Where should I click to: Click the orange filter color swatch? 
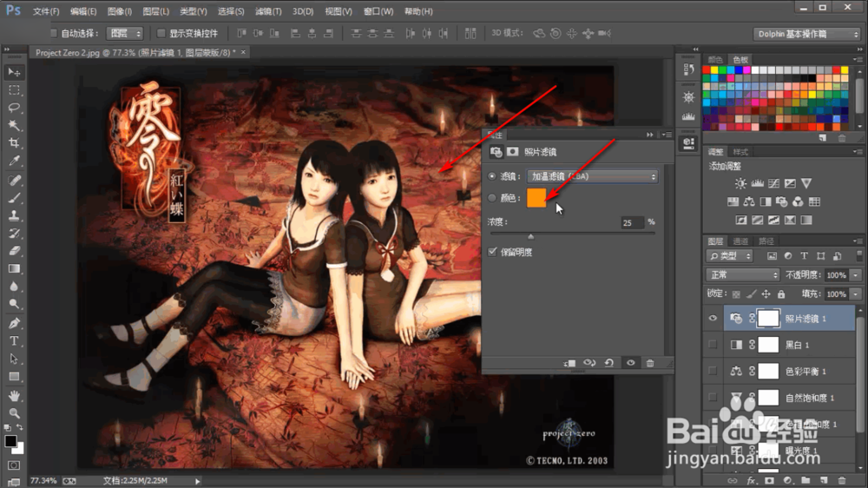pyautogui.click(x=536, y=198)
